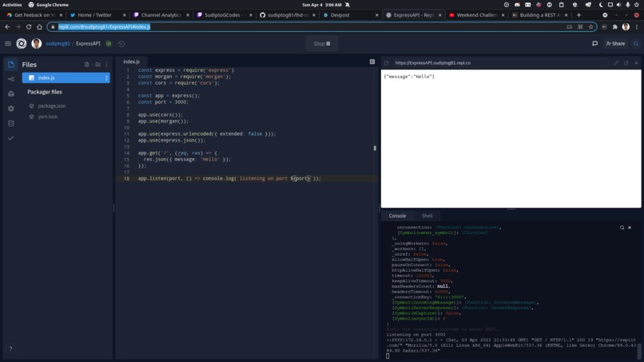Toggle night mode moon tray icon
The height and width of the screenshot is (362, 644).
click(x=601, y=5)
